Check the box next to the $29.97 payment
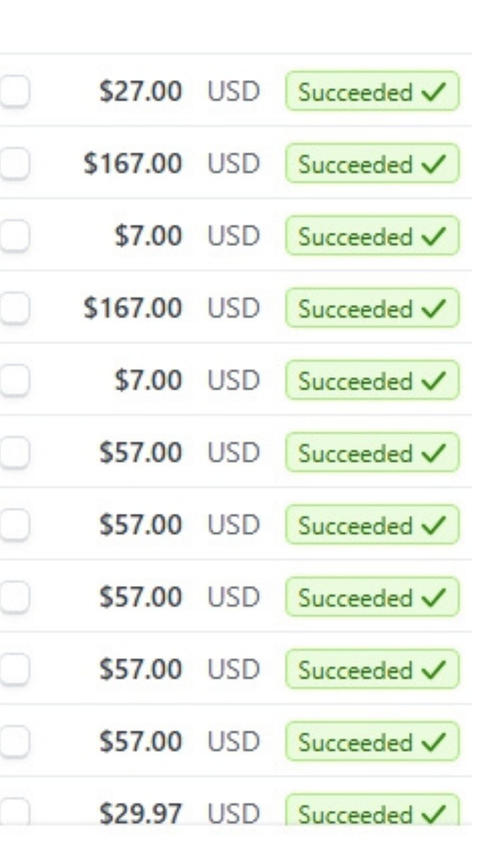Viewport: 488px width, 868px height. point(14,812)
